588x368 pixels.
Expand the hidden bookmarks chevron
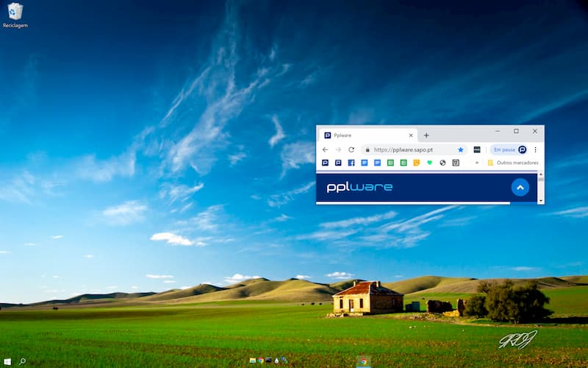[477, 163]
